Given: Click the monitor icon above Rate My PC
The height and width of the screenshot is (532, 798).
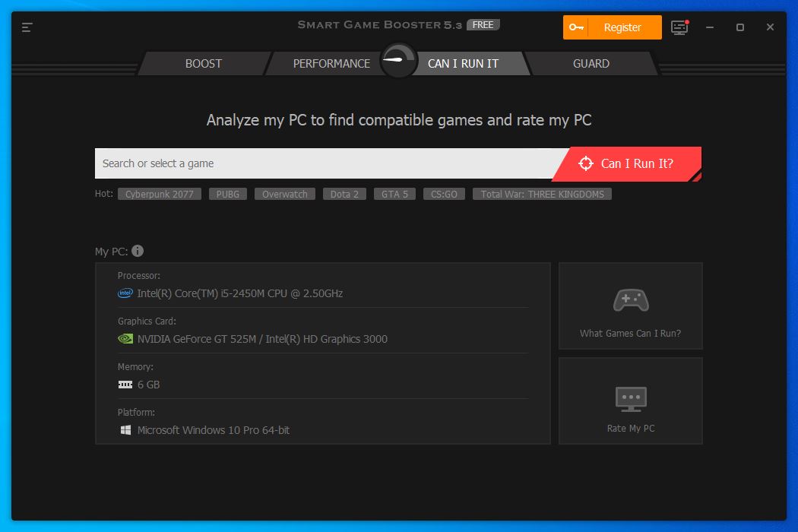Looking at the screenshot, I should 631,399.
